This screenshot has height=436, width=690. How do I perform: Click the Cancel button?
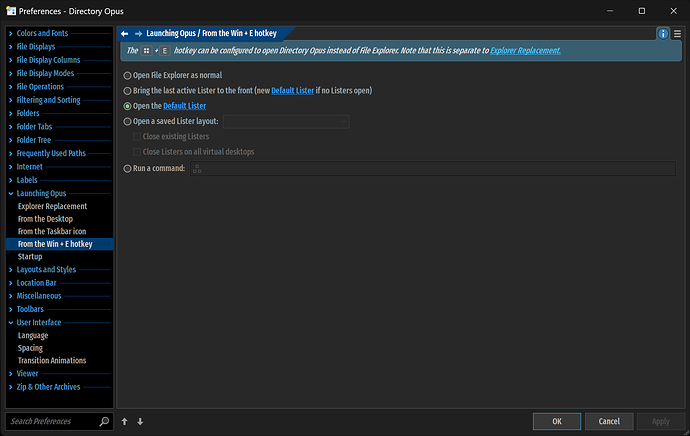tap(609, 421)
